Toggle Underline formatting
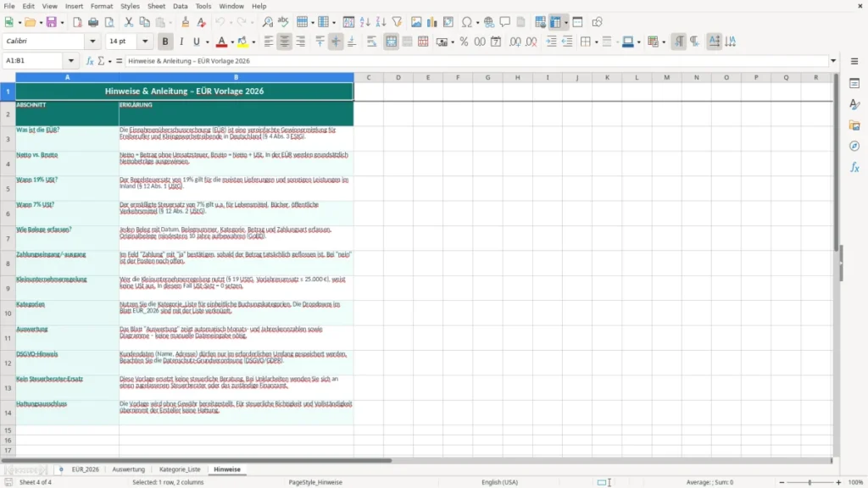The width and height of the screenshot is (868, 488). (196, 42)
